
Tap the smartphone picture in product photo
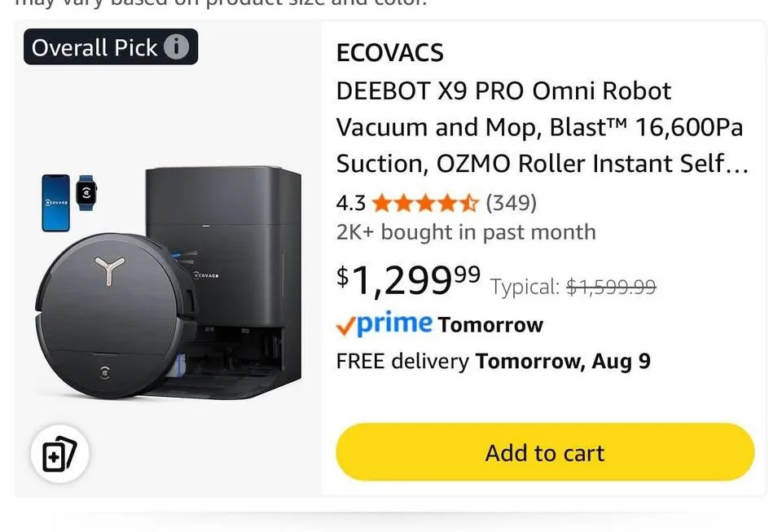(56, 200)
